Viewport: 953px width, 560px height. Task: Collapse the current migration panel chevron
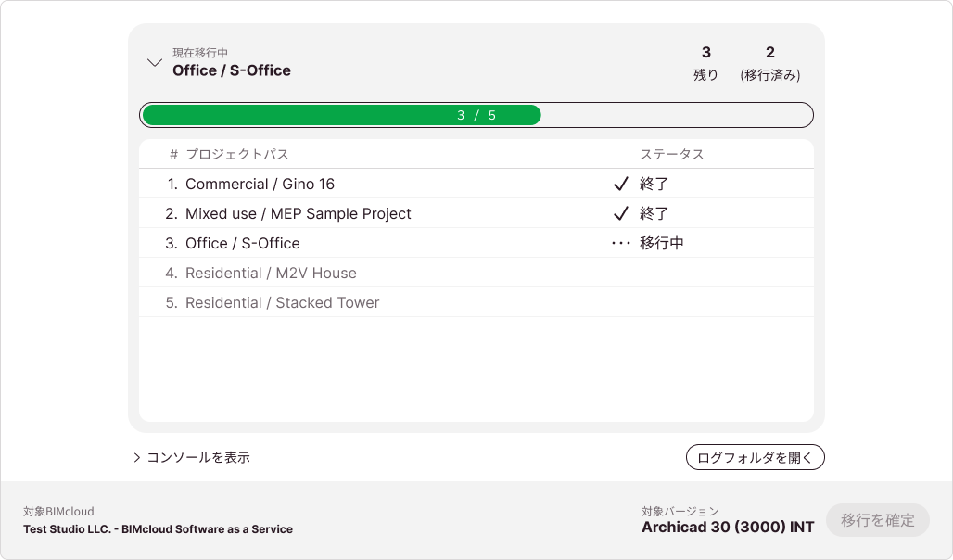pyautogui.click(x=155, y=63)
